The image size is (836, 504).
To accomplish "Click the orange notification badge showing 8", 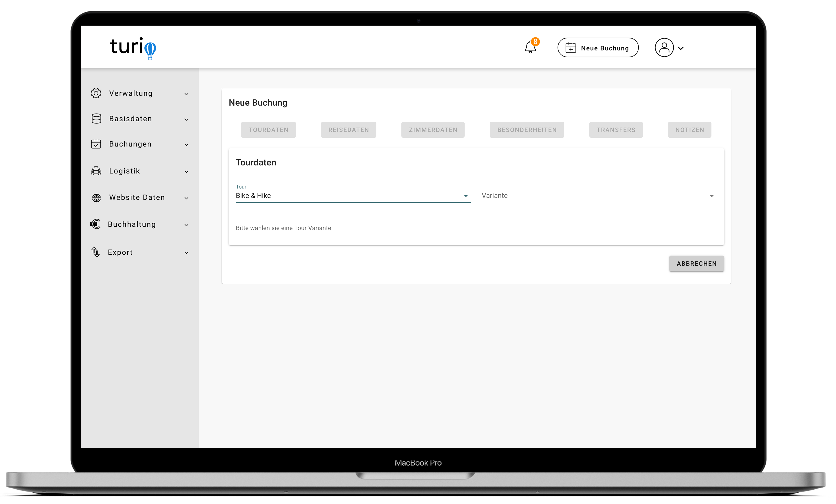I will (535, 42).
